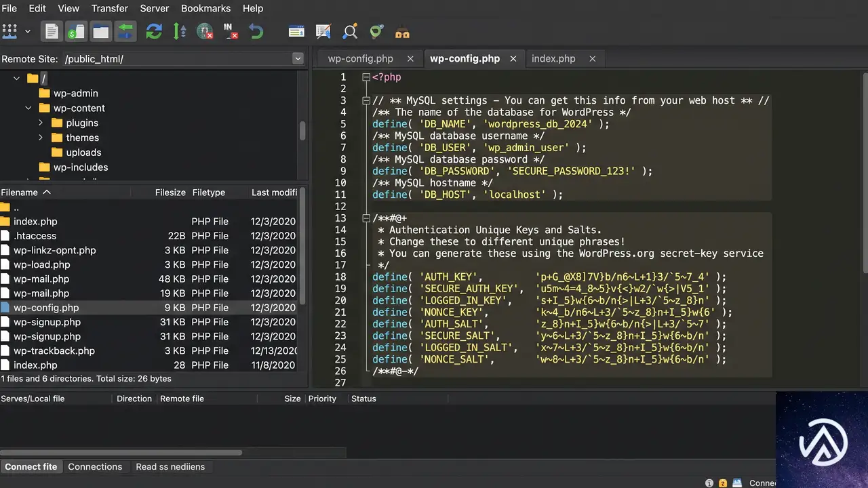Expand the plugins folder
The height and width of the screenshot is (488, 868).
[x=41, y=123]
